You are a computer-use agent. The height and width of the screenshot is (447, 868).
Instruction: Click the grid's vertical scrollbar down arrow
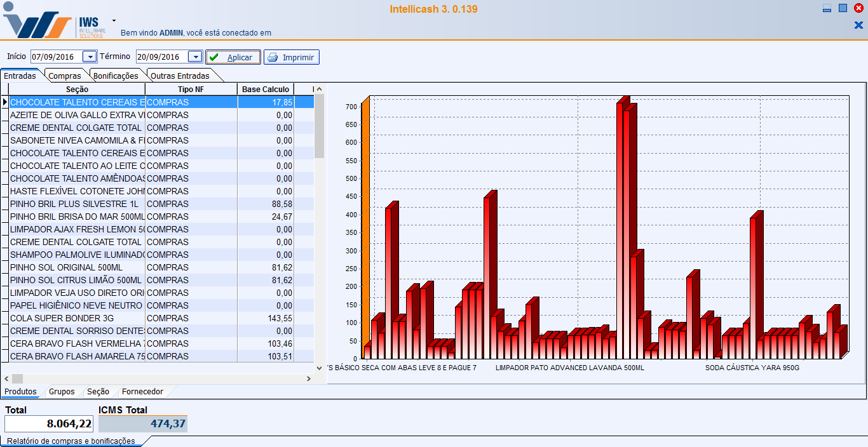(319, 368)
